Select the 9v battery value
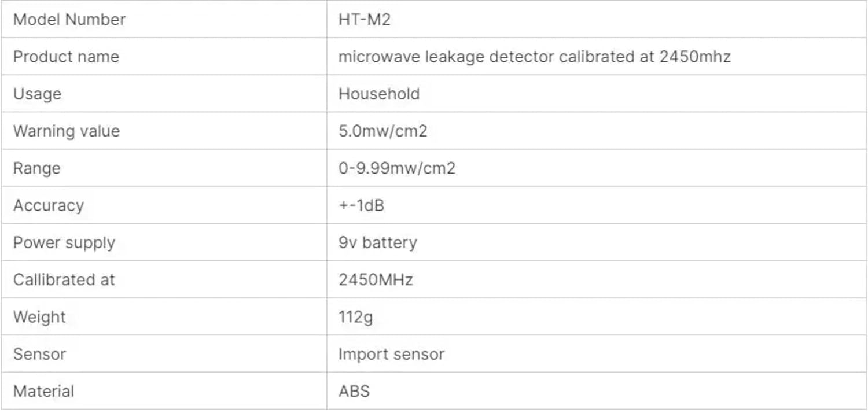Screen dimensions: 868x413 (x=377, y=242)
